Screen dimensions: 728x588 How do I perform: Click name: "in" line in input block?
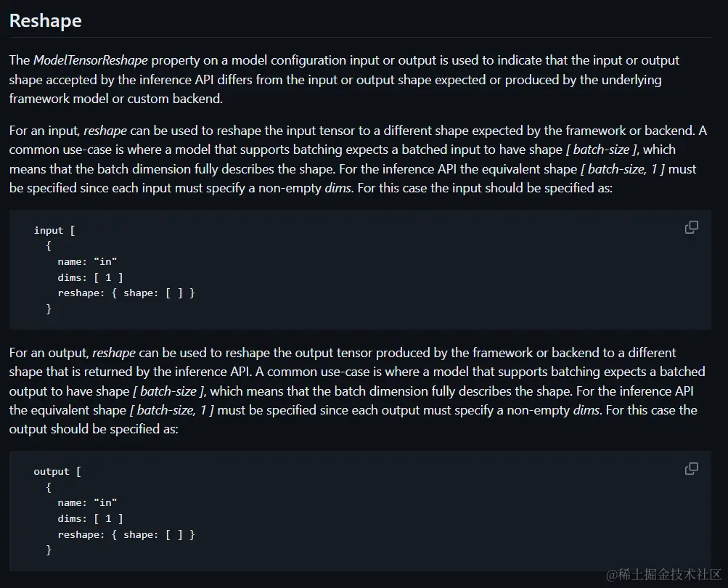click(x=87, y=261)
